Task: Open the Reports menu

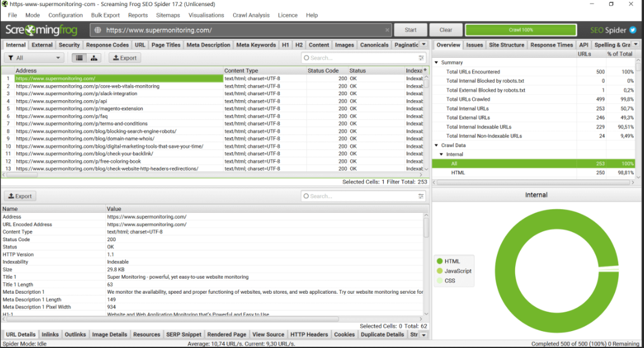Action: tap(137, 15)
